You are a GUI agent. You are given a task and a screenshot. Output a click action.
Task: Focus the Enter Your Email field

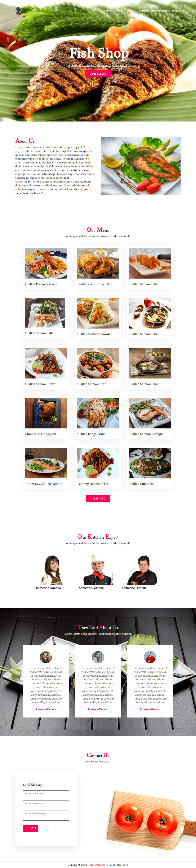(x=46, y=804)
